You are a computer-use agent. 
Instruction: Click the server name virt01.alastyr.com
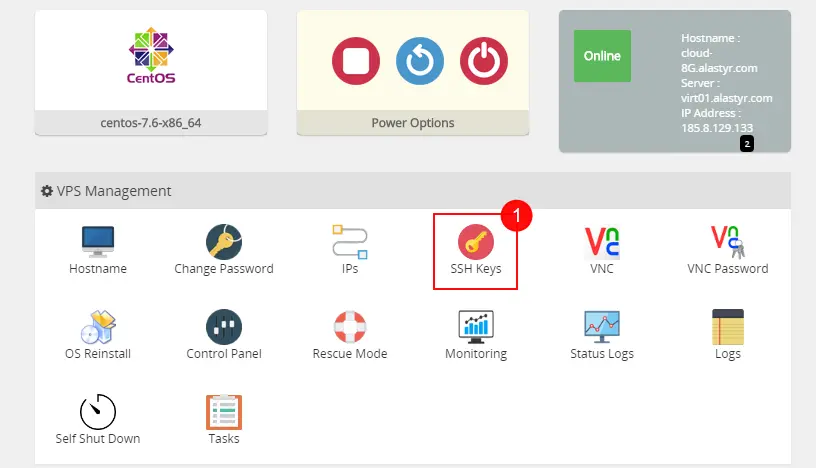(726, 98)
